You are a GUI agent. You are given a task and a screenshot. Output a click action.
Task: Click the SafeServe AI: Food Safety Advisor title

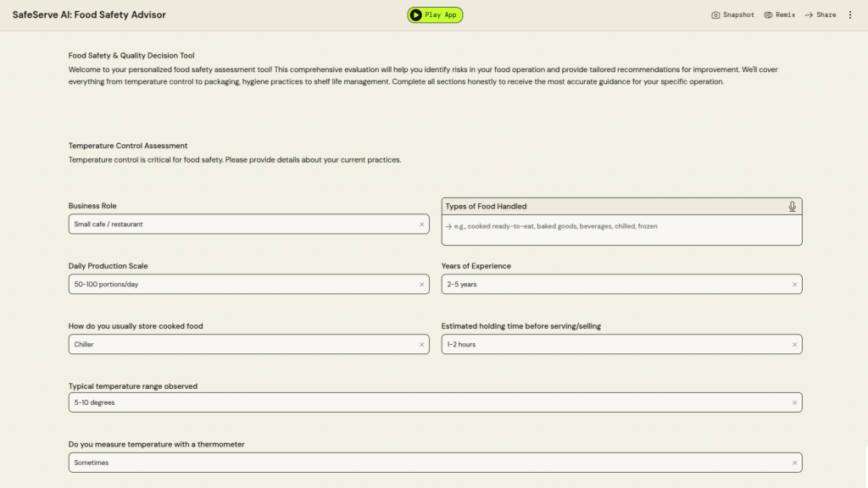(x=89, y=15)
